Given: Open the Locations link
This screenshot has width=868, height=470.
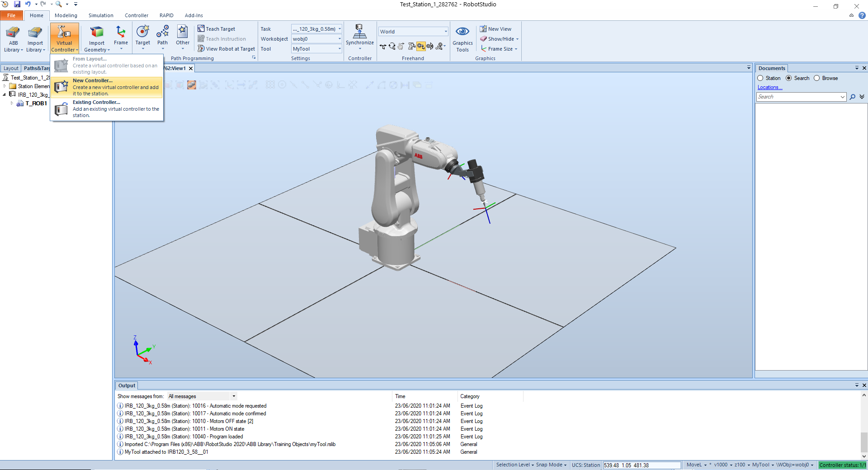Looking at the screenshot, I should pos(769,87).
